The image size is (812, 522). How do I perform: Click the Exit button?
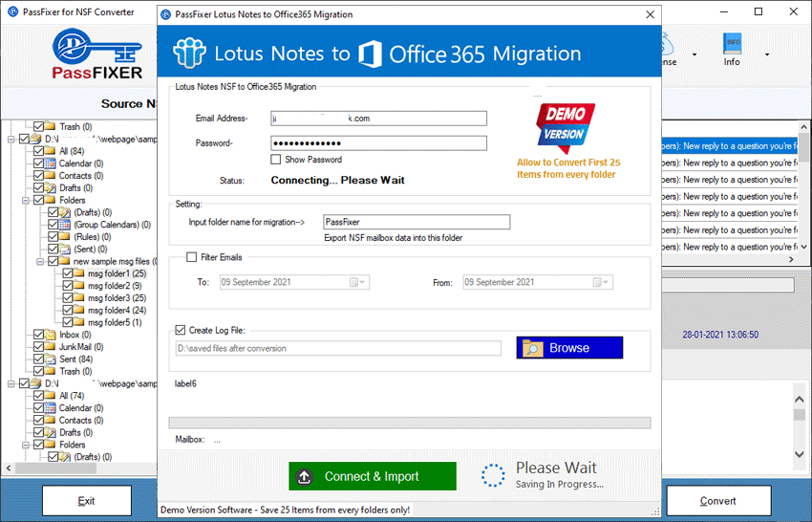click(87, 501)
